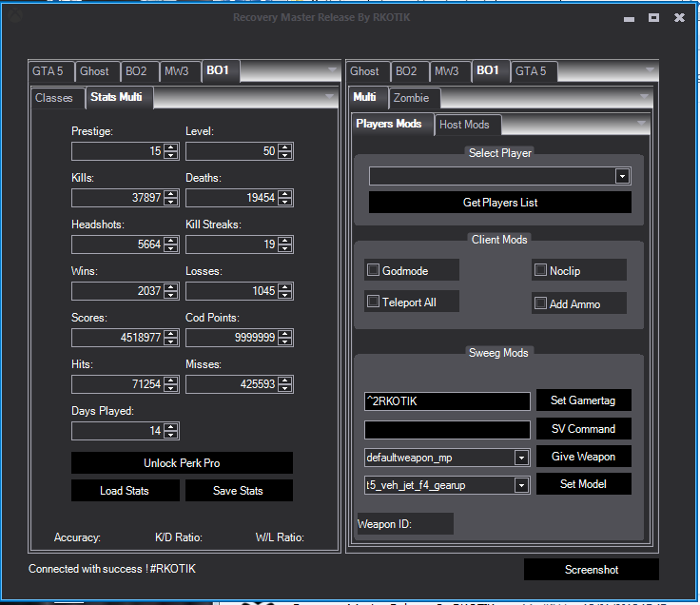
Task: Increase the Level value with up arrow
Action: (x=284, y=147)
